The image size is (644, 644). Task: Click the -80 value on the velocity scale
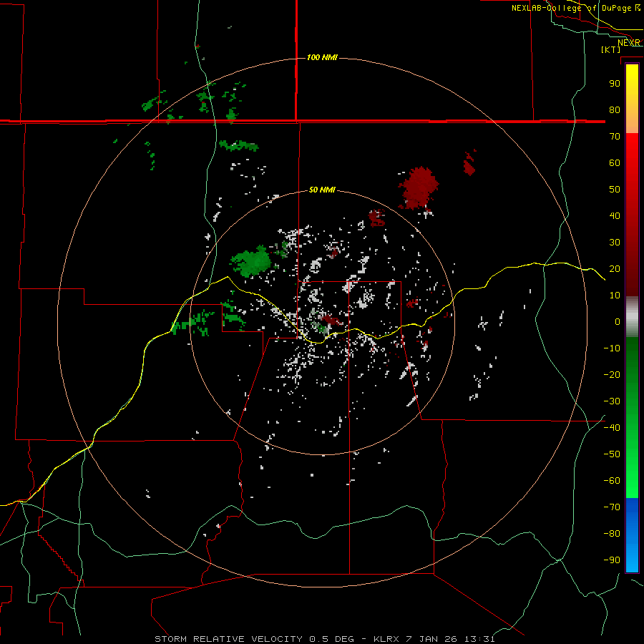tap(612, 534)
